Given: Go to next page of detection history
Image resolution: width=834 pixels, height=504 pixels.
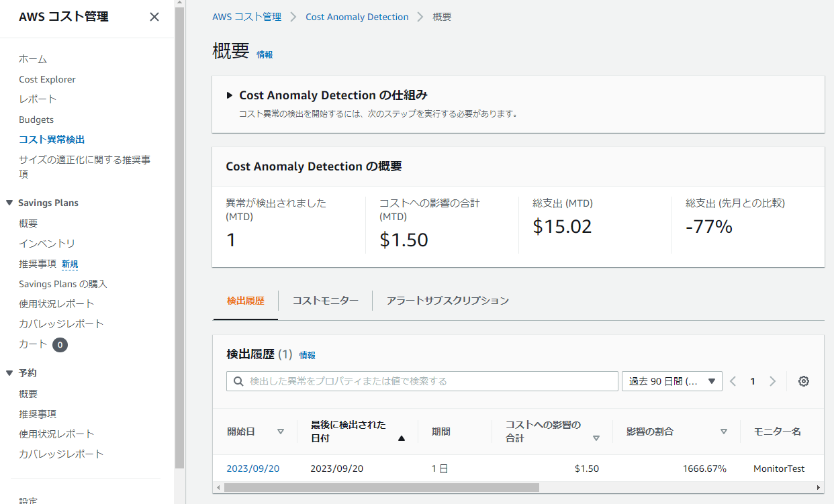Looking at the screenshot, I should (x=772, y=381).
